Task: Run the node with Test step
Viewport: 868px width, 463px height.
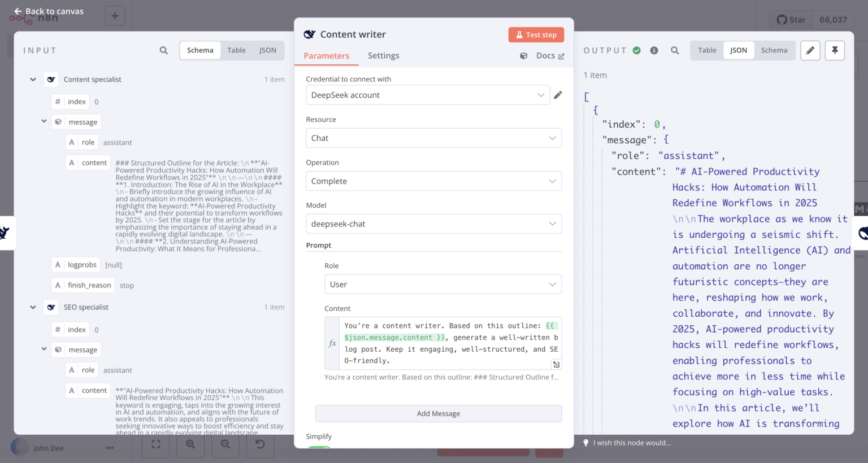Action: click(x=536, y=34)
